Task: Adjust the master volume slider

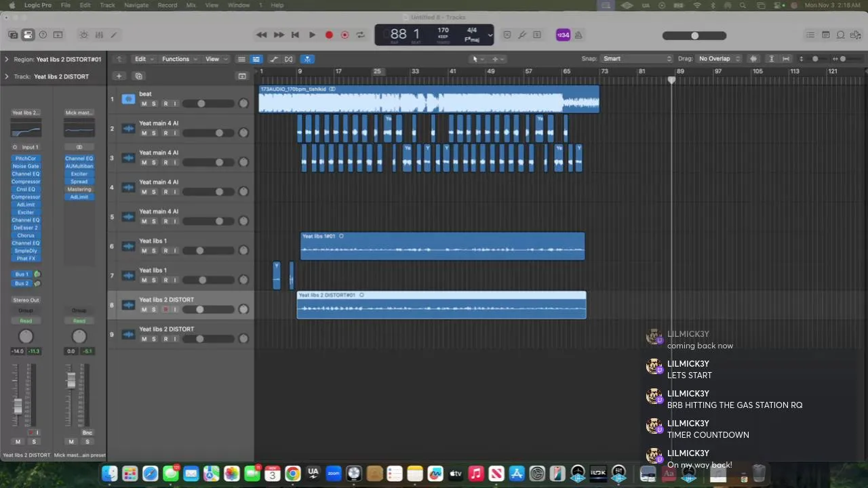Action: tap(694, 35)
